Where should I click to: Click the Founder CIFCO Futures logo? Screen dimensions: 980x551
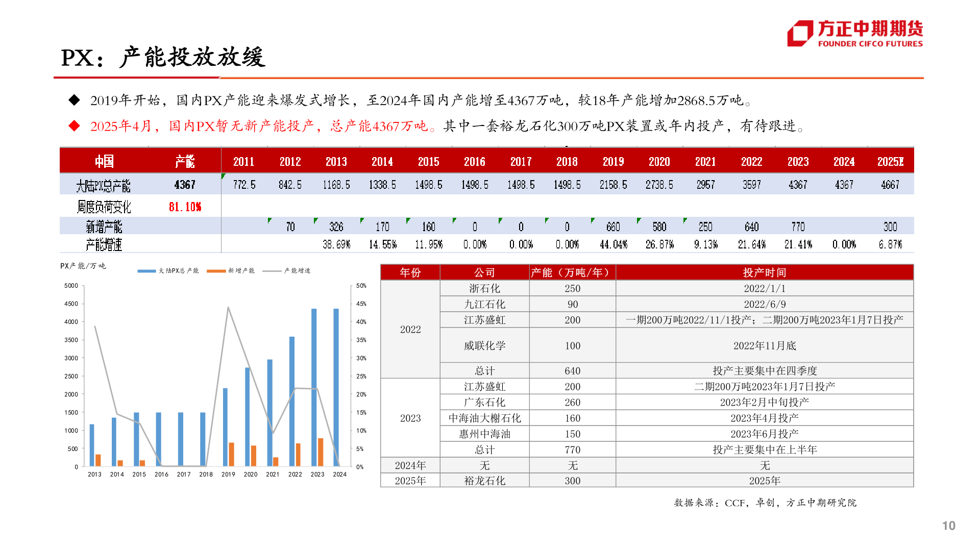click(x=855, y=34)
